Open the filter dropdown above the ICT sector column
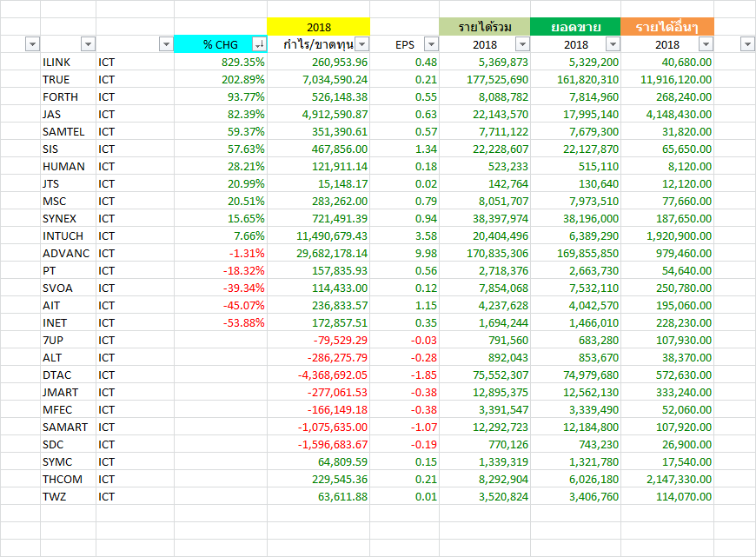Viewport: 756px width, 557px height. (166, 44)
